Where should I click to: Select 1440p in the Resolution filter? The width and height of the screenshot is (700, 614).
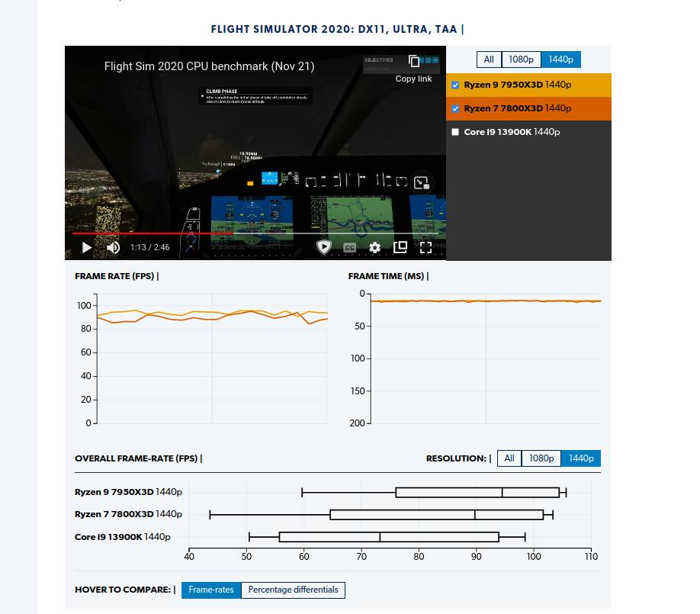(581, 458)
